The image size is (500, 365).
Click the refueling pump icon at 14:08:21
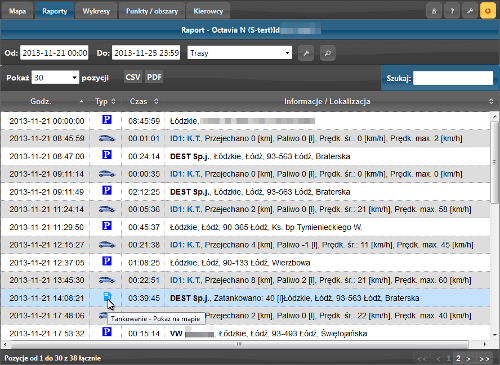(107, 296)
